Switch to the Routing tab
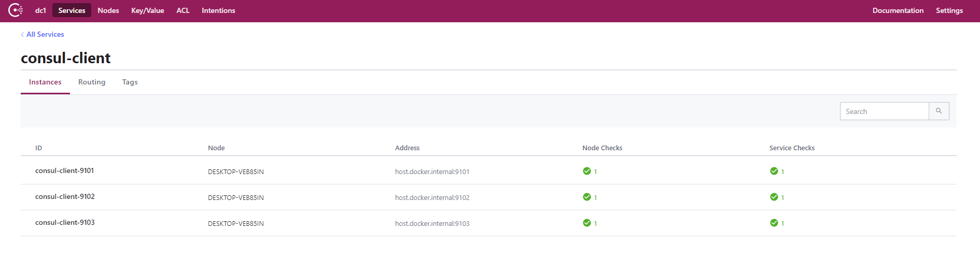 [92, 82]
